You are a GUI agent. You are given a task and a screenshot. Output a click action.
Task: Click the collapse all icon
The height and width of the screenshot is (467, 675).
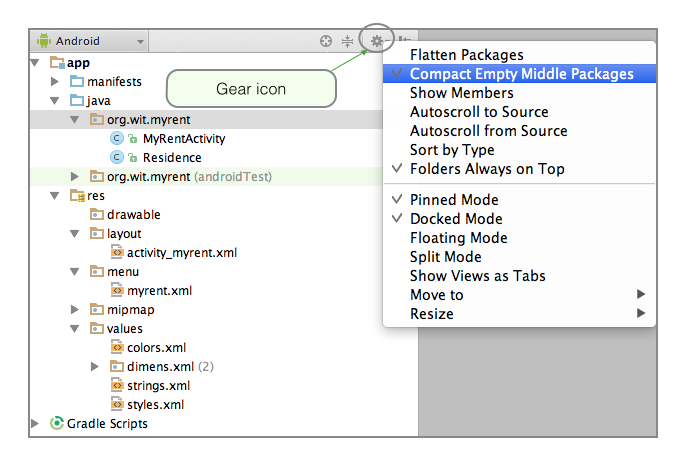click(348, 41)
